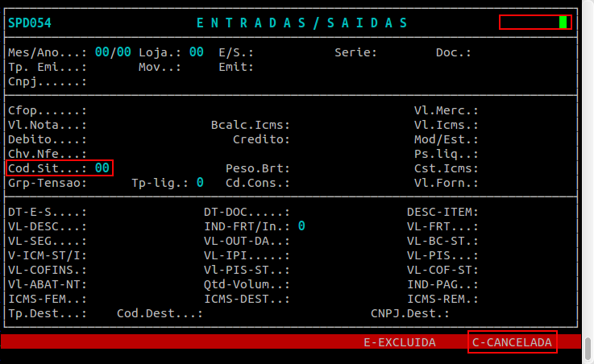Click the green cursor block at top right

(x=563, y=23)
